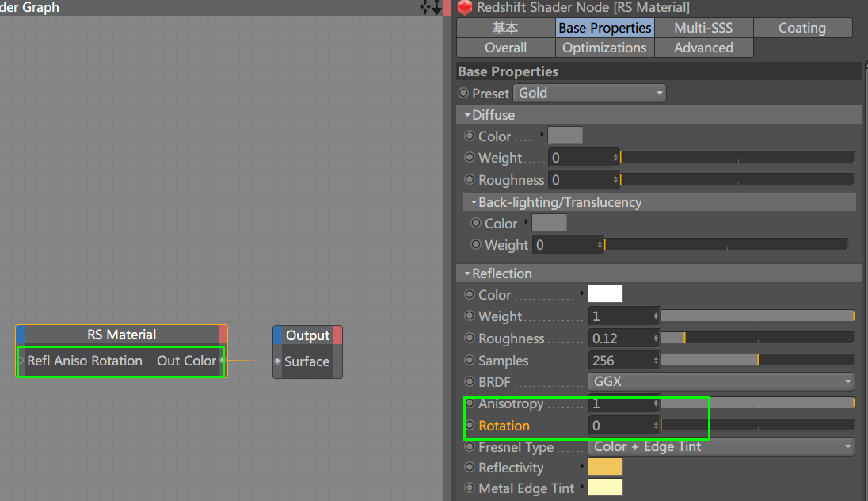Screen dimensions: 868x501
Task: Click the Out Color output port on RS Material
Action: [x=223, y=361]
